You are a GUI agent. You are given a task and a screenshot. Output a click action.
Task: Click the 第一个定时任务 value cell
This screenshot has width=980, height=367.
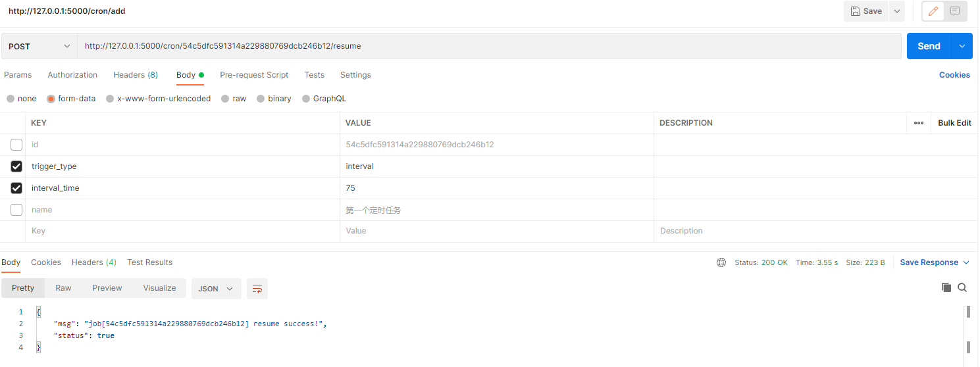click(497, 210)
